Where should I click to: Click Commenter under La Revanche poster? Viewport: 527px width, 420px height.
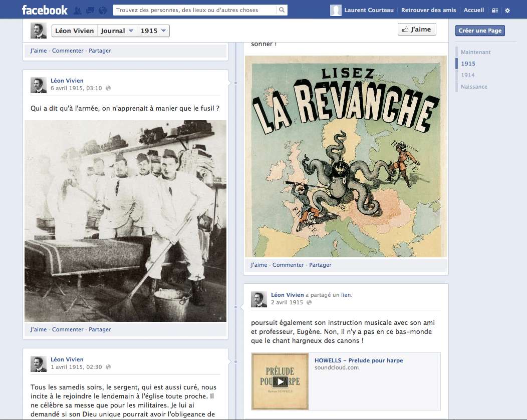click(x=288, y=265)
